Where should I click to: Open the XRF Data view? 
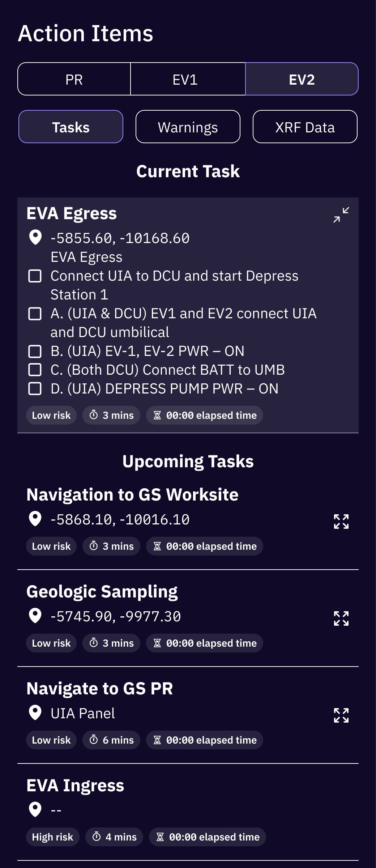pyautogui.click(x=305, y=127)
